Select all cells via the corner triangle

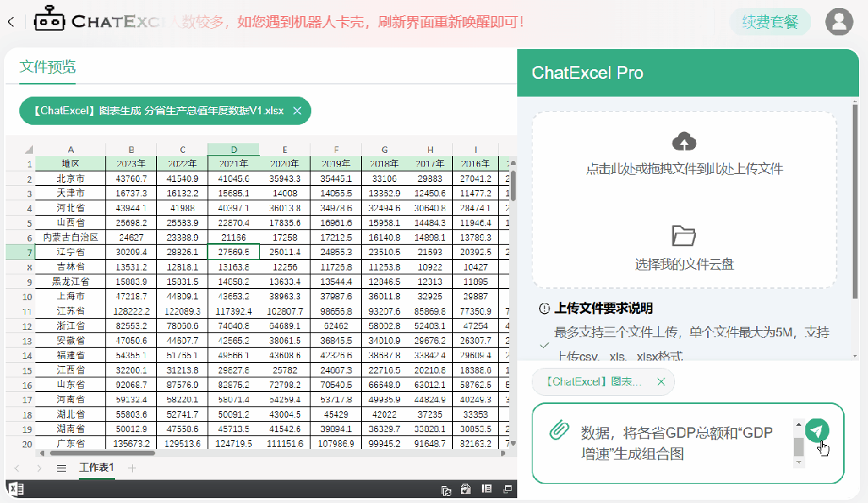29,149
